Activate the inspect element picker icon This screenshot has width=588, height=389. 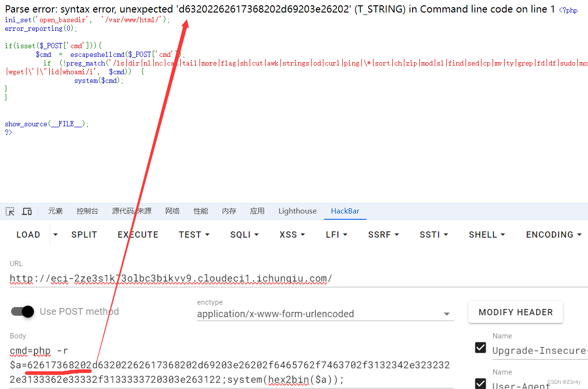pyautogui.click(x=10, y=211)
